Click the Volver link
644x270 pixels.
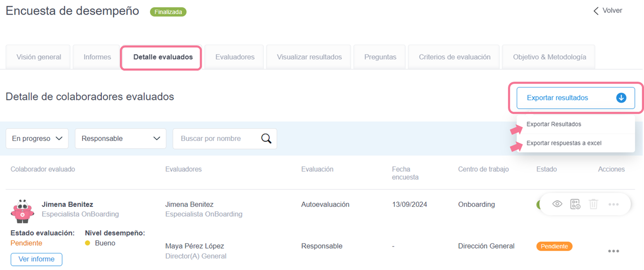point(612,11)
